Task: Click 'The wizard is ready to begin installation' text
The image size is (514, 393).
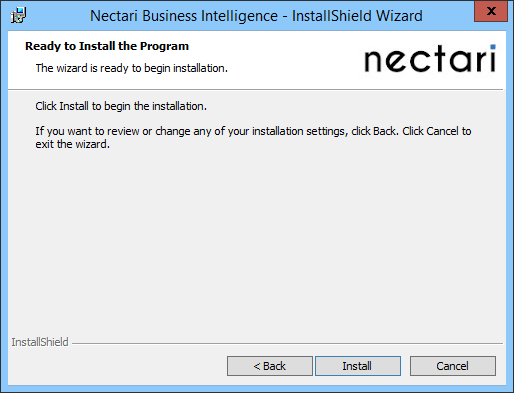Action: point(132,68)
